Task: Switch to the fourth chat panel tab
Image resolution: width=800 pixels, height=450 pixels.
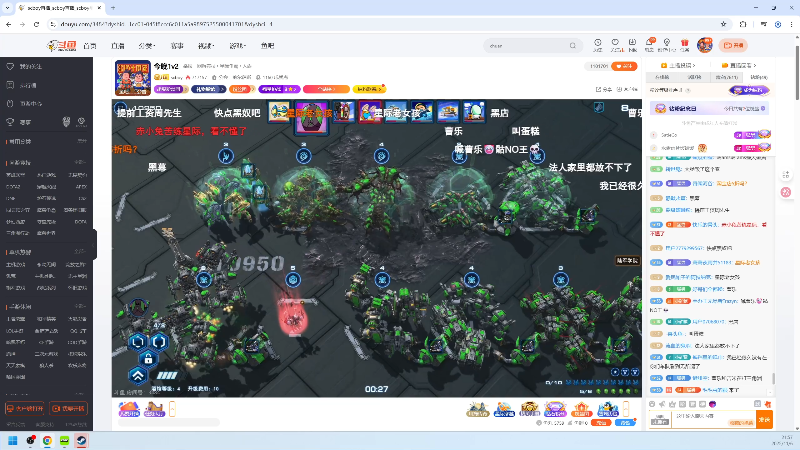Action: tap(759, 77)
